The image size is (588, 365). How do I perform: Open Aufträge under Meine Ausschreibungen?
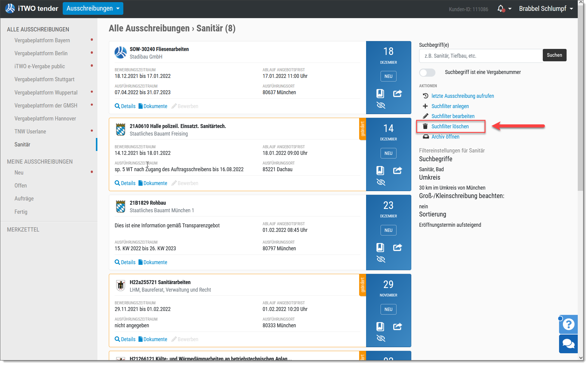coord(24,199)
